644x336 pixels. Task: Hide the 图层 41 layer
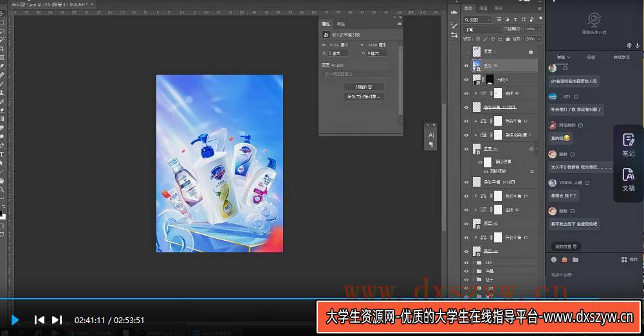[x=466, y=149]
